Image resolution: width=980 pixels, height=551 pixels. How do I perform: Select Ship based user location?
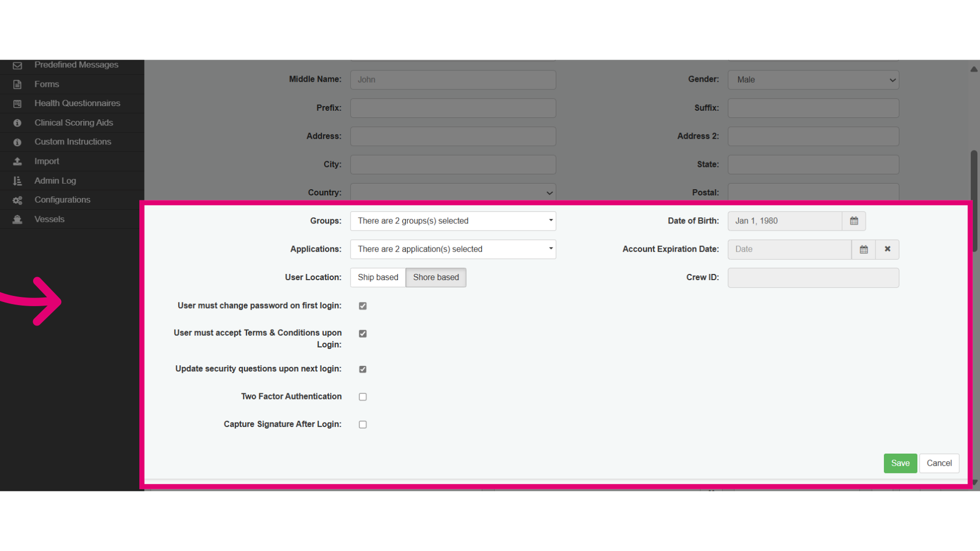(378, 278)
